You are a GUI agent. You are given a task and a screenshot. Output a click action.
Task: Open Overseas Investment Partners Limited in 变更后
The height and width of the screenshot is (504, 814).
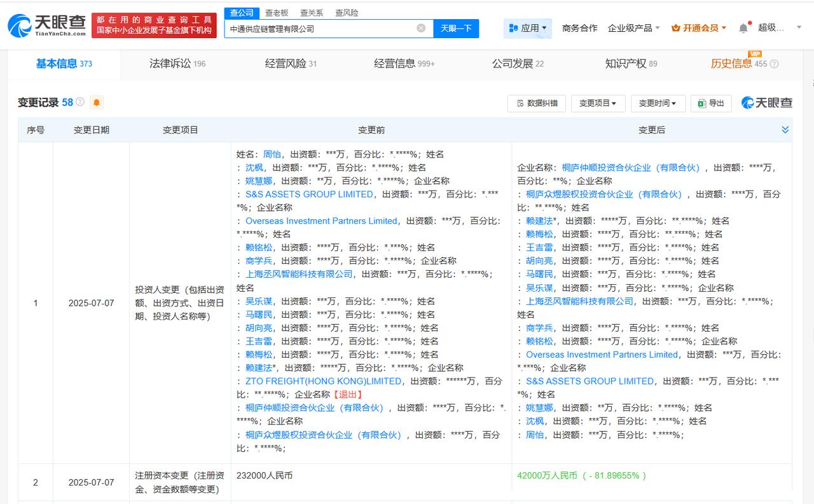point(602,355)
